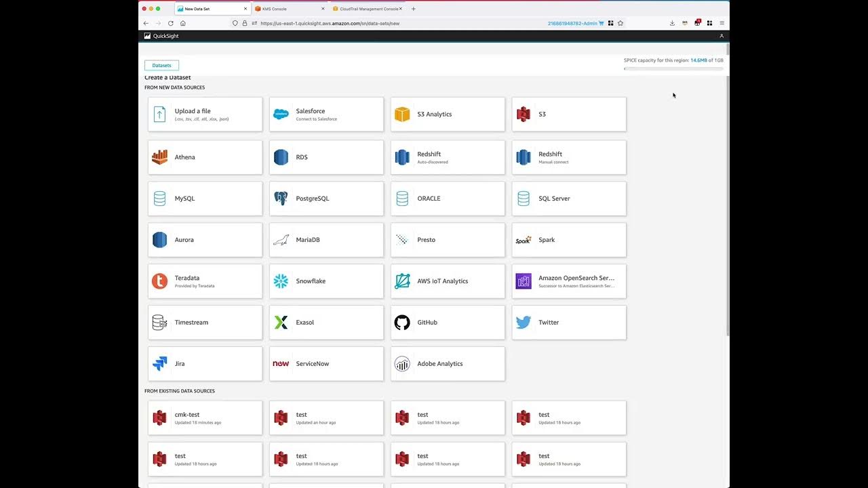Click the browser downloads arrow icon

[x=672, y=23]
